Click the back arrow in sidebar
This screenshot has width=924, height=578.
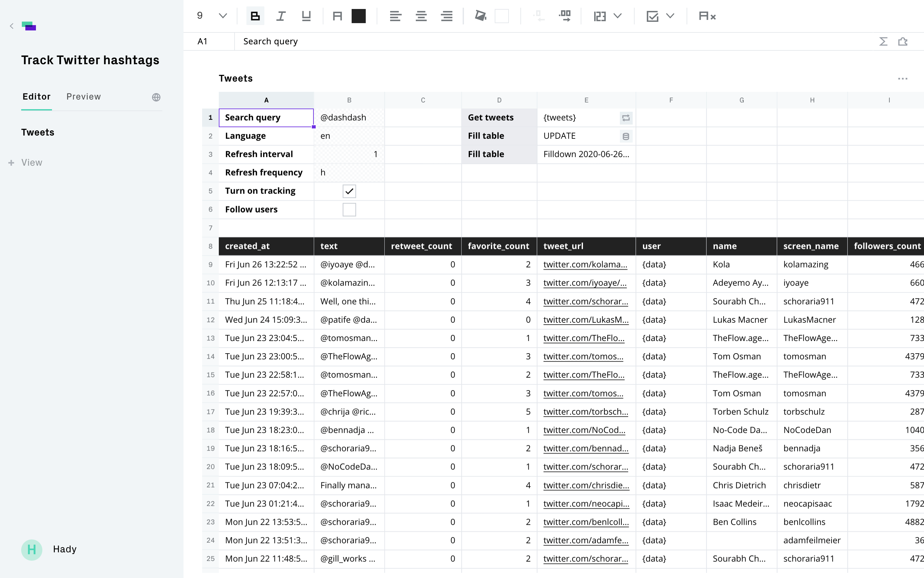tap(12, 26)
